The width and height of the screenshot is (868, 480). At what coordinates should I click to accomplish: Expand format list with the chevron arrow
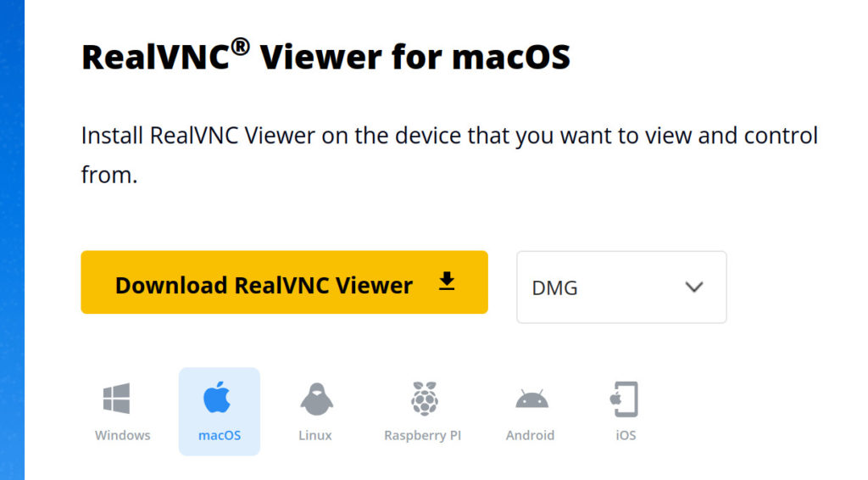point(694,287)
